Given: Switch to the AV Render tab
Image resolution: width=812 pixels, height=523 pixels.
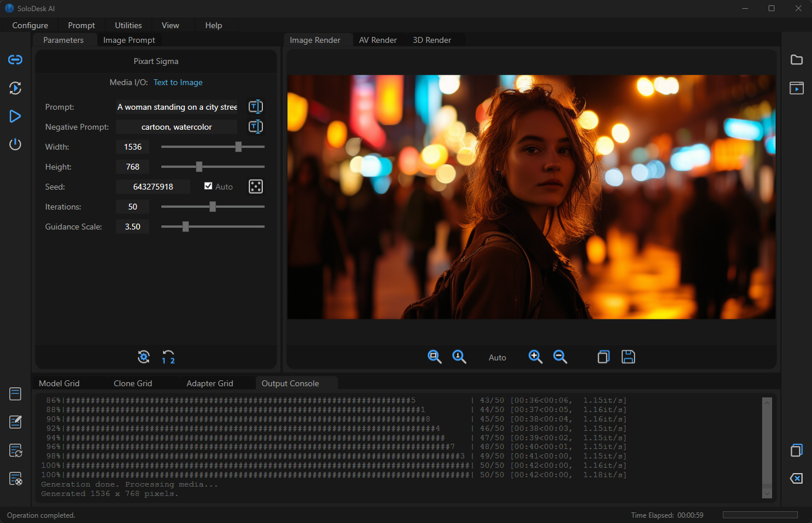Looking at the screenshot, I should (x=378, y=40).
